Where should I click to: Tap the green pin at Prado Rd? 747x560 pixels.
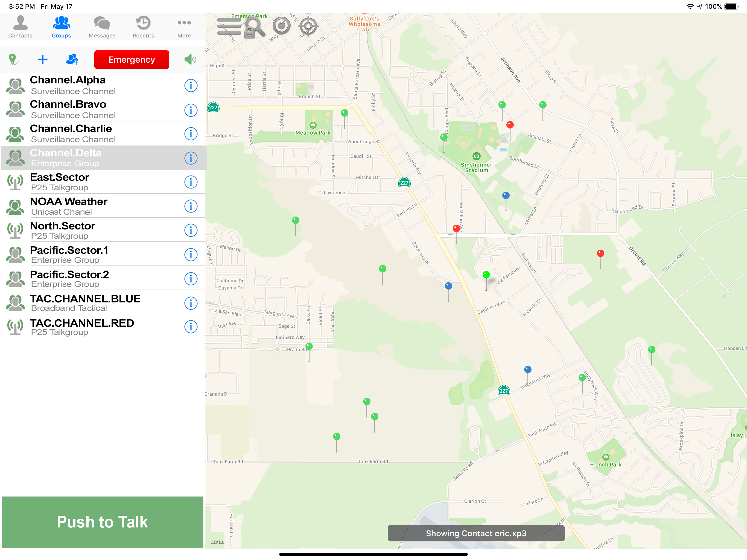(309, 346)
